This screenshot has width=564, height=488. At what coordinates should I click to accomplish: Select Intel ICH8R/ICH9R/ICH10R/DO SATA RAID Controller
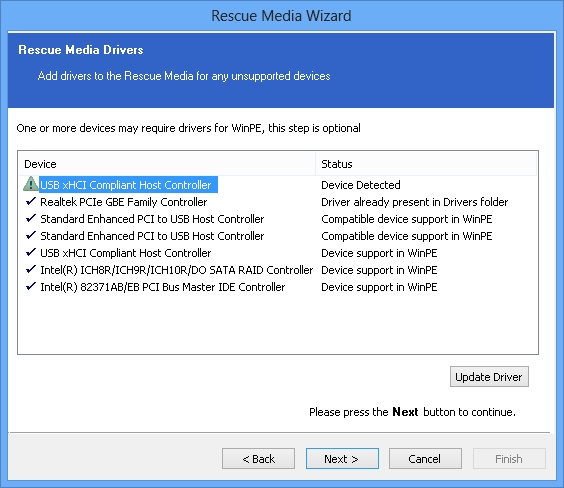pyautogui.click(x=177, y=270)
